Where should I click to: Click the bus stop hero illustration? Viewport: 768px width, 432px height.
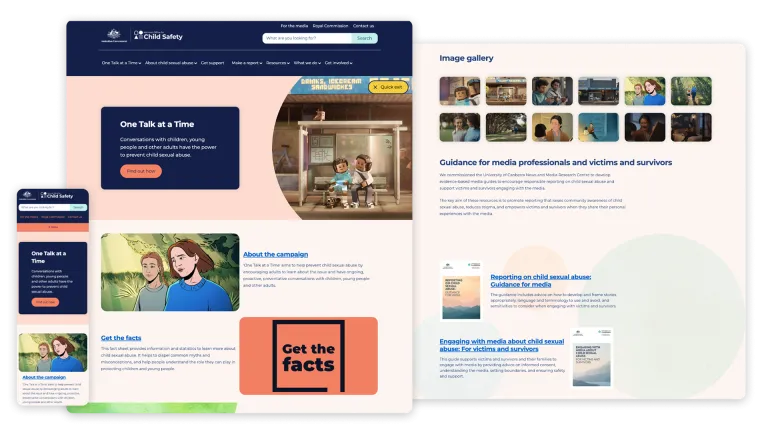click(343, 148)
